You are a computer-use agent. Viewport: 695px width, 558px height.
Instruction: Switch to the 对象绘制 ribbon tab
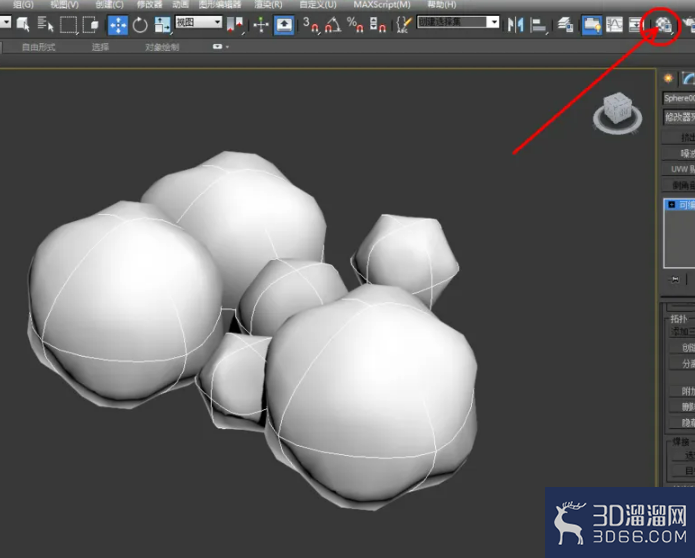tap(162, 47)
